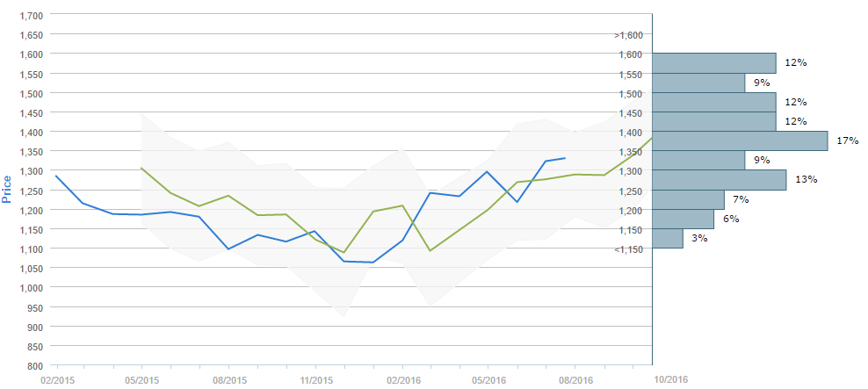Click the 7% histogram bar

coord(688,199)
